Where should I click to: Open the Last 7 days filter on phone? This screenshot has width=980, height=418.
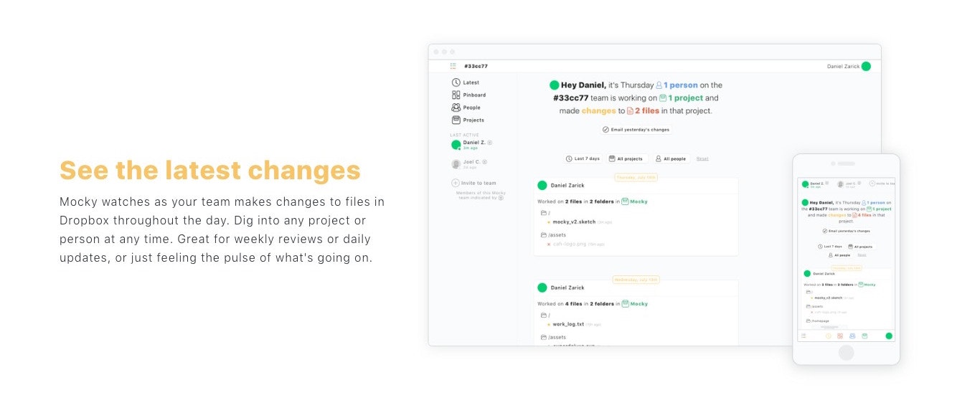830,247
